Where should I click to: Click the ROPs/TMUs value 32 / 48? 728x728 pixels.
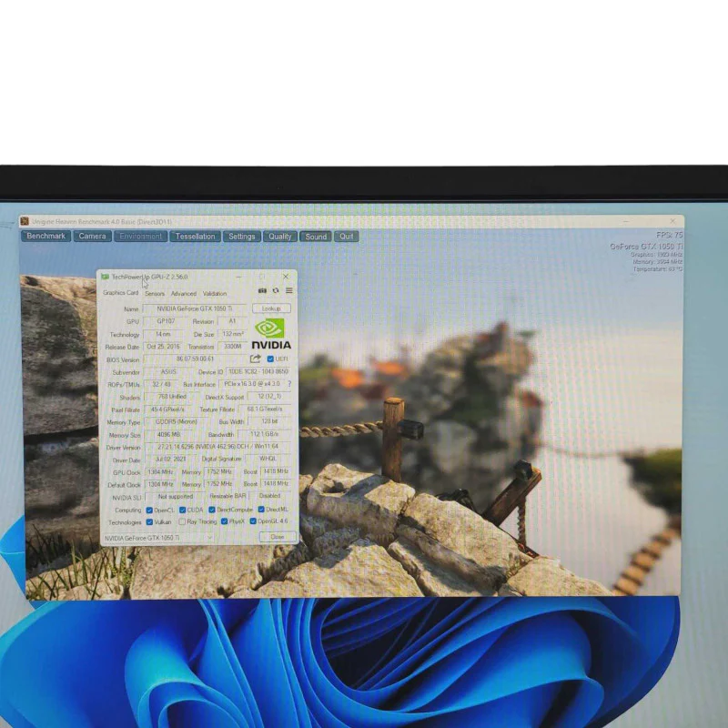(x=161, y=384)
